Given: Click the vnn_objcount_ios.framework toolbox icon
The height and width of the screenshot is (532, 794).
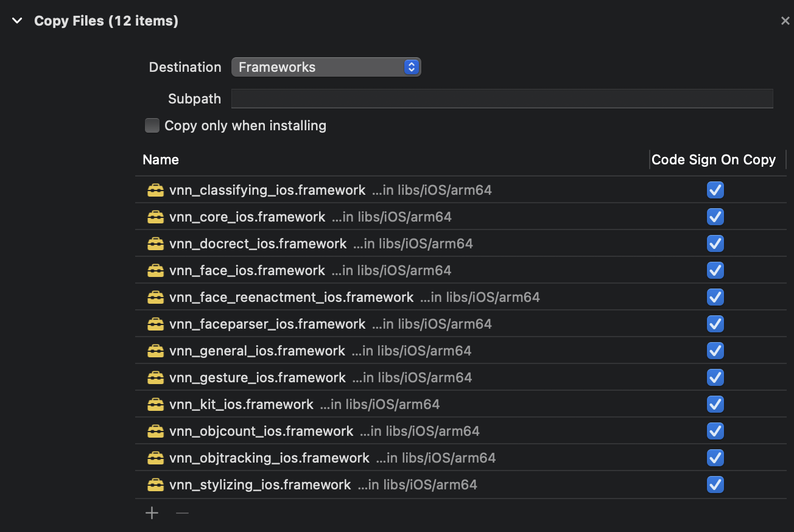Looking at the screenshot, I should pyautogui.click(x=155, y=432).
